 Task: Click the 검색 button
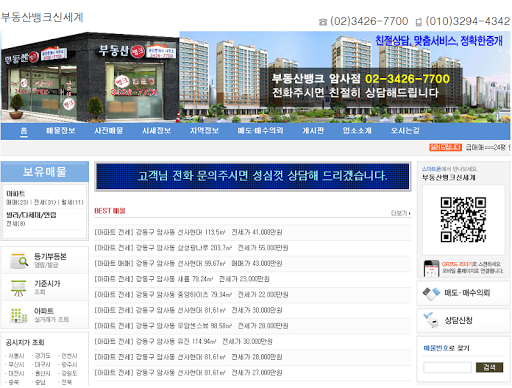point(489,367)
